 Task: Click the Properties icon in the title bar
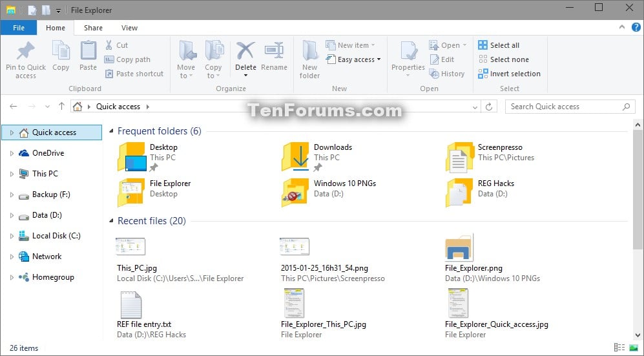pyautogui.click(x=32, y=10)
